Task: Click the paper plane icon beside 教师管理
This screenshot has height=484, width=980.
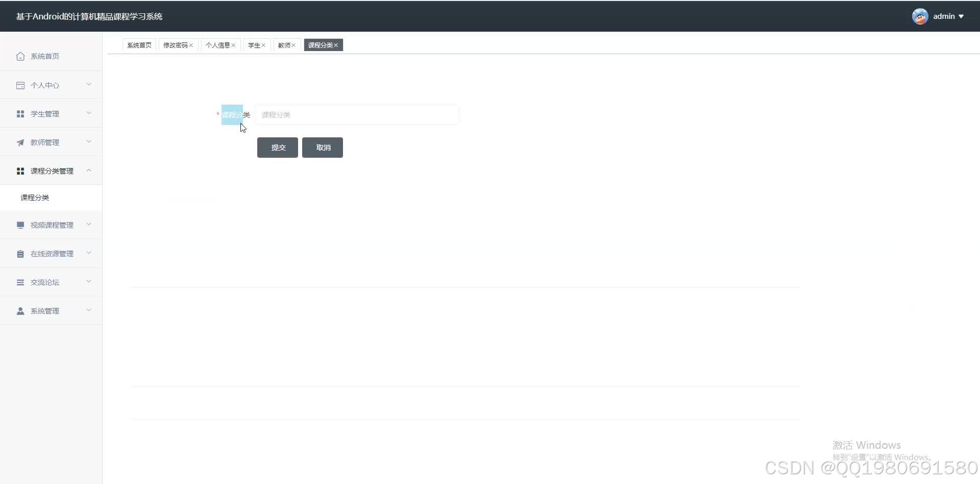Action: point(20,142)
